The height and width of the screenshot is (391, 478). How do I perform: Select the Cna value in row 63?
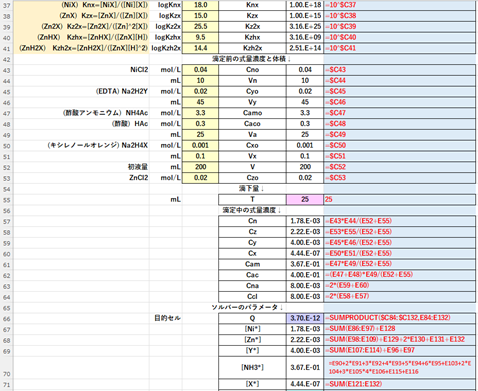tap(305, 286)
